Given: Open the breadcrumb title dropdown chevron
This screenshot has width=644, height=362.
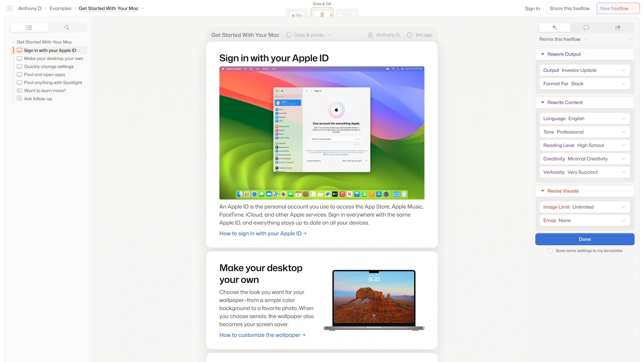Looking at the screenshot, I should (x=143, y=8).
